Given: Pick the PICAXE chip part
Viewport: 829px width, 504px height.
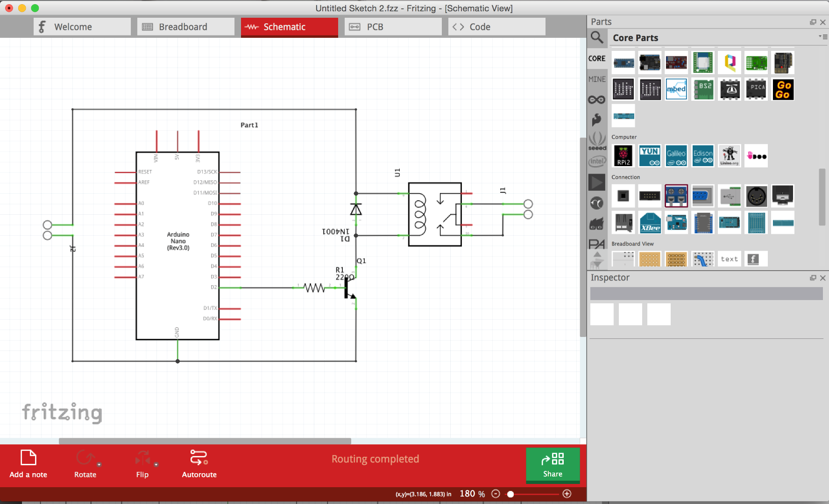Looking at the screenshot, I should pos(756,89).
